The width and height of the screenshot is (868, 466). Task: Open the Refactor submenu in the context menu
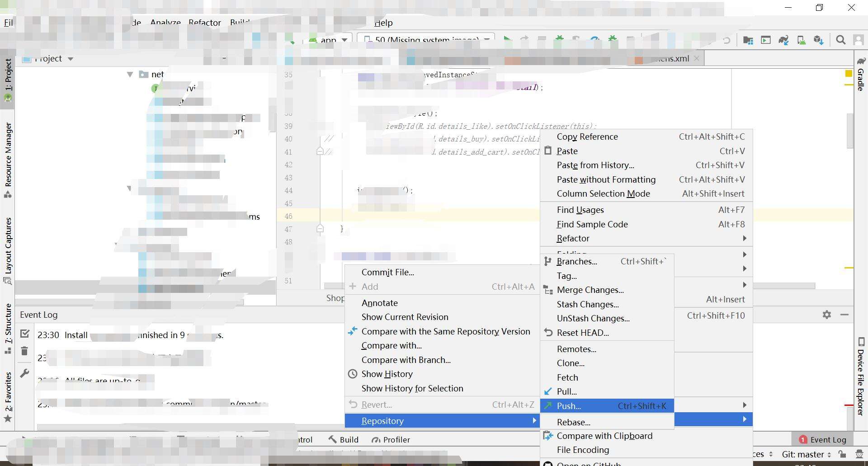coord(646,238)
